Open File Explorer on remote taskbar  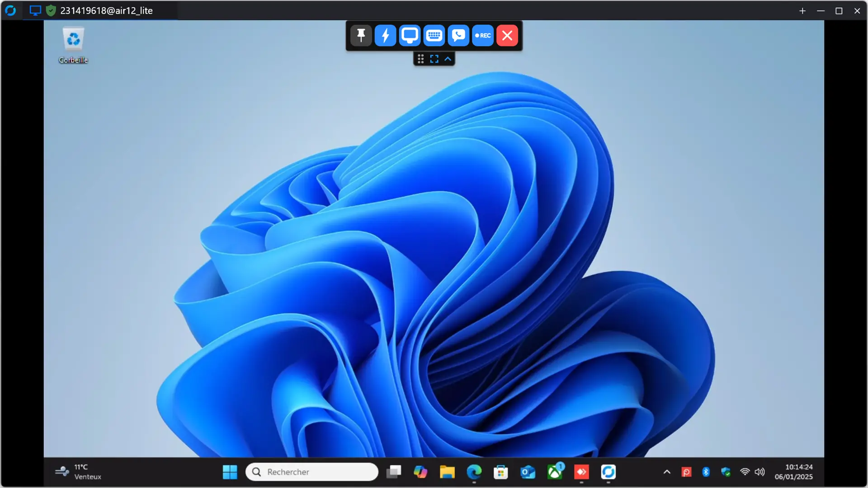(x=447, y=472)
